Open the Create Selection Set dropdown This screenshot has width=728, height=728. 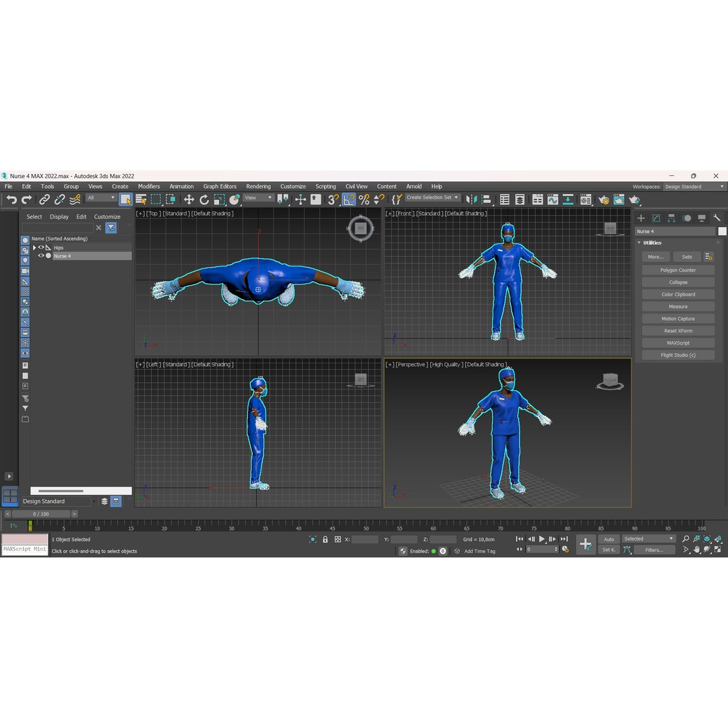tap(432, 198)
